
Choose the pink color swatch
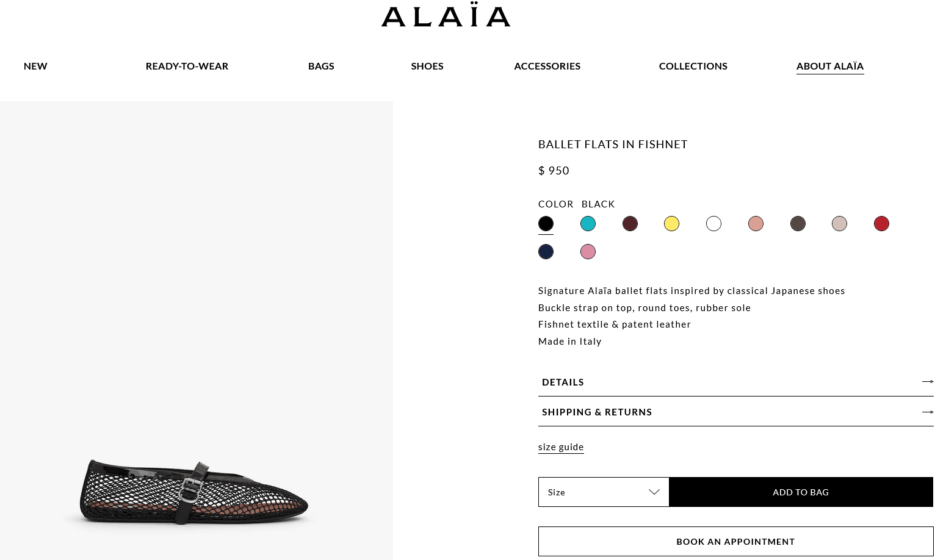click(x=588, y=252)
